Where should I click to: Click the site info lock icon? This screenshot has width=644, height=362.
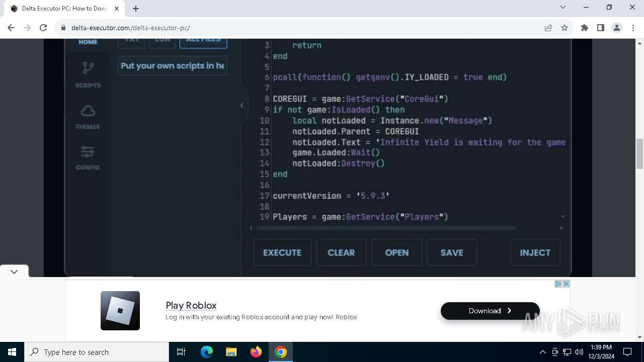point(63,28)
